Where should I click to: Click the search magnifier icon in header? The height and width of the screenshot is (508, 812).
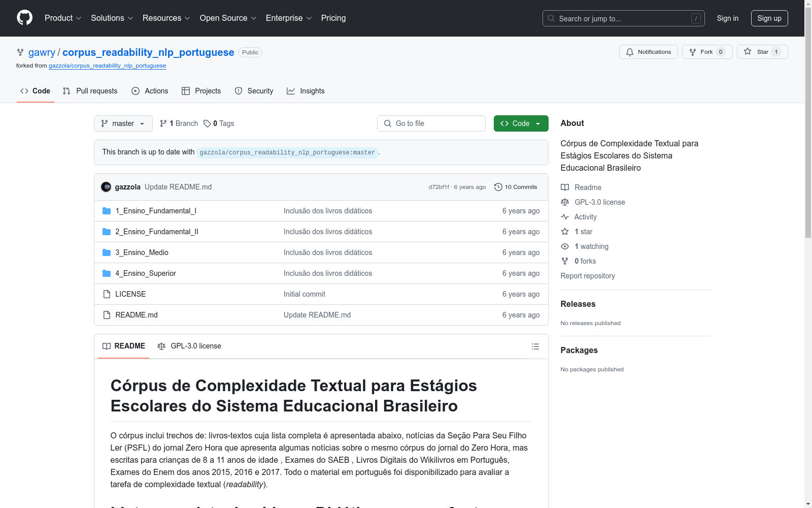551,18
